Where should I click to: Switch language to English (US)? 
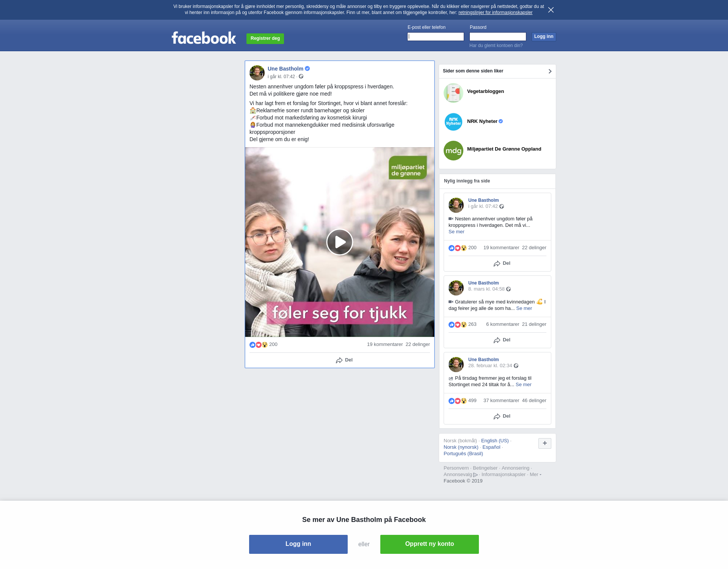(494, 441)
